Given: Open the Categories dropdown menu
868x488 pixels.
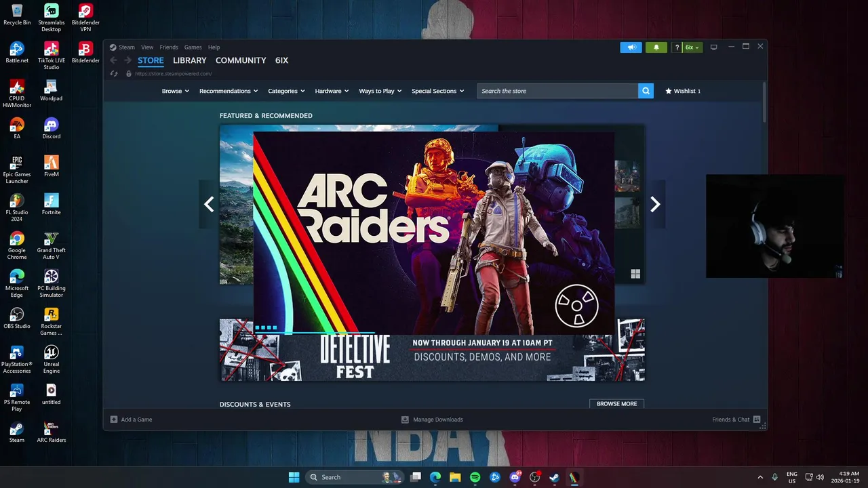Looking at the screenshot, I should pos(286,91).
